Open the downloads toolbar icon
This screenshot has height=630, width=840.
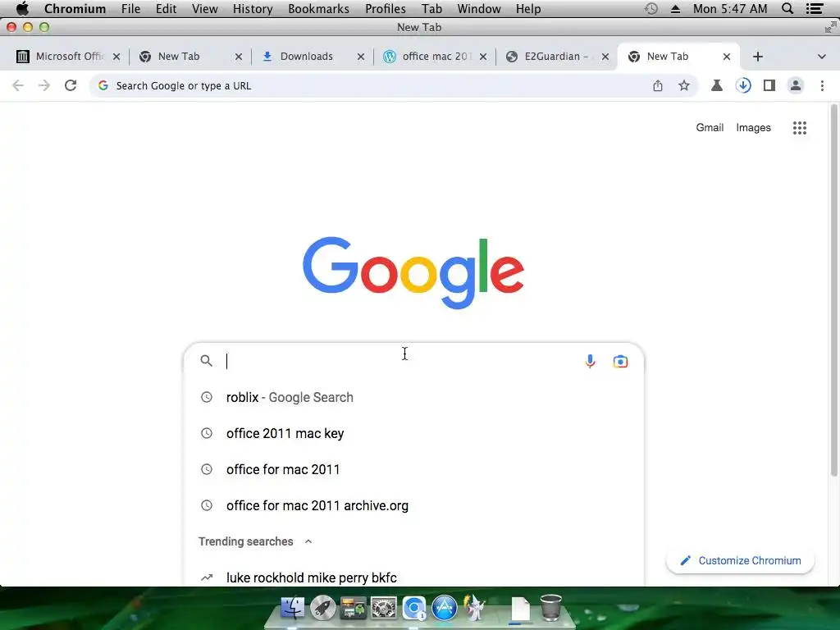point(743,85)
